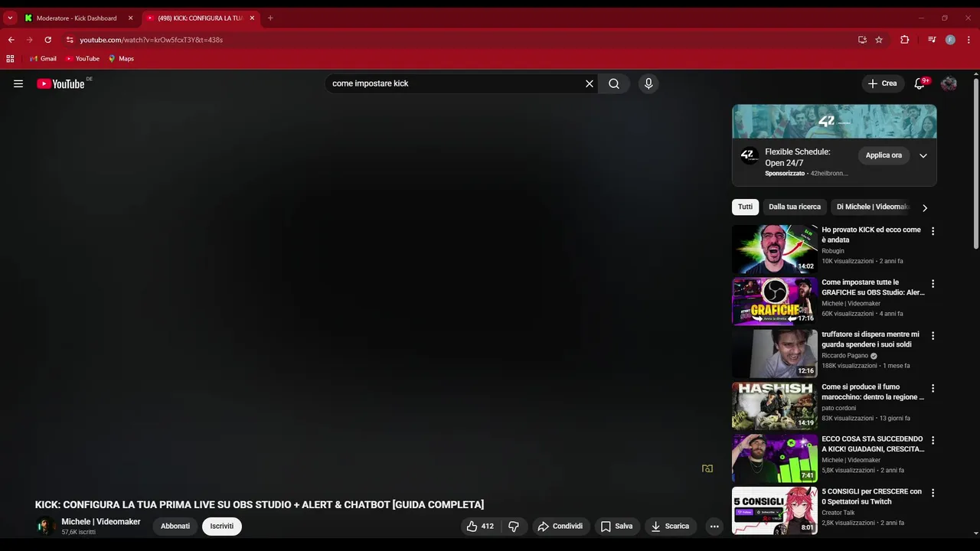Image resolution: width=980 pixels, height=551 pixels.
Task: Start voice search with microphone icon
Action: [x=648, y=83]
